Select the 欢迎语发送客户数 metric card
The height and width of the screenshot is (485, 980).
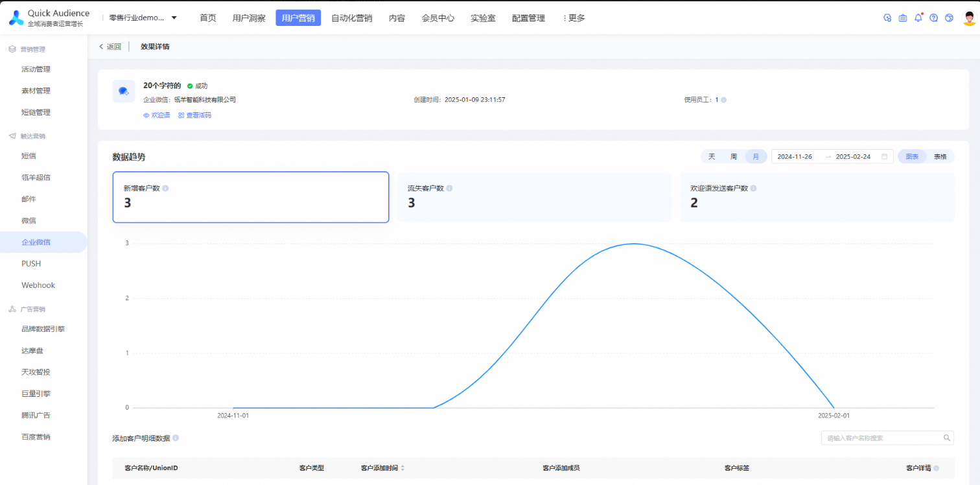[x=817, y=197]
